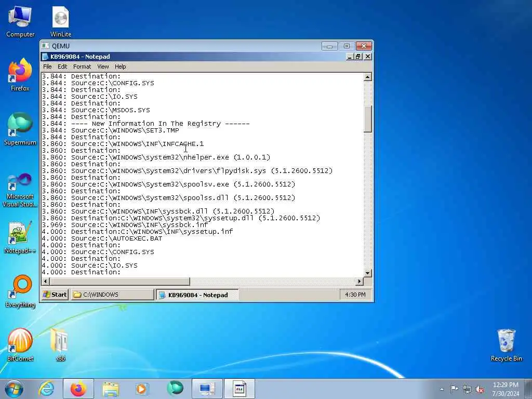This screenshot has width=532, height=399.
Task: Click the Notepad title bar icon
Action: coord(45,57)
